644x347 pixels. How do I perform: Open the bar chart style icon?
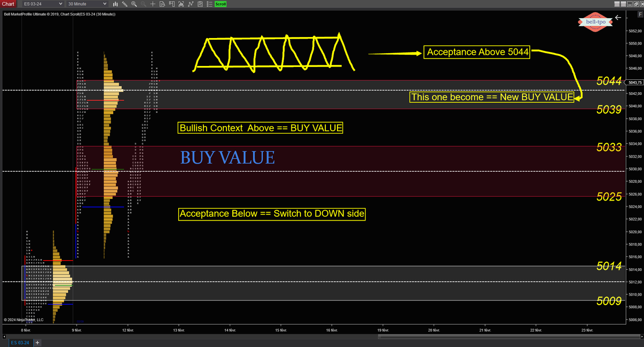coord(115,4)
